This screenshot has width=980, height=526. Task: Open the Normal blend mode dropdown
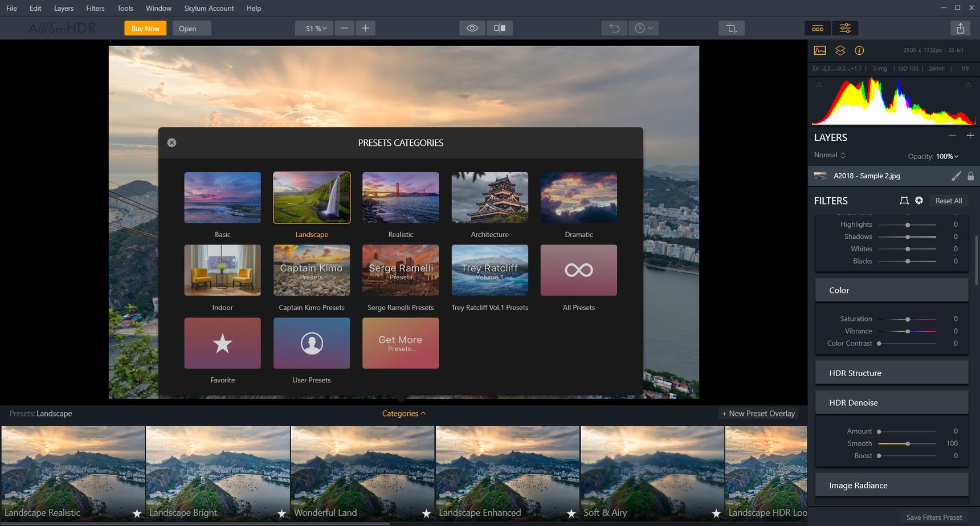830,155
